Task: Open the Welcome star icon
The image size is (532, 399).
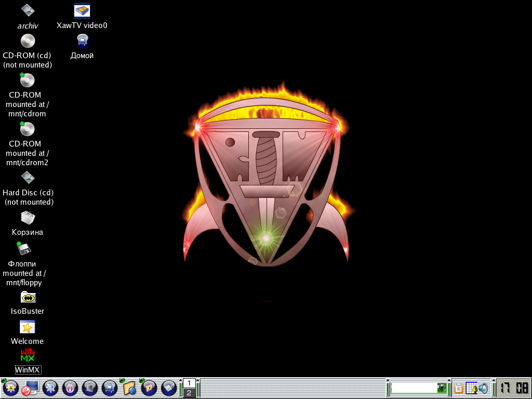Action: click(27, 327)
